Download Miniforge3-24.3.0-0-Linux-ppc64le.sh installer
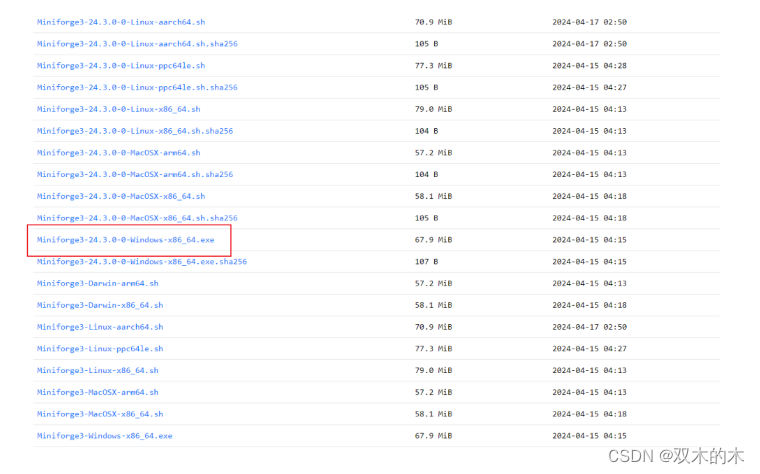The width and height of the screenshot is (760, 474). (x=121, y=66)
